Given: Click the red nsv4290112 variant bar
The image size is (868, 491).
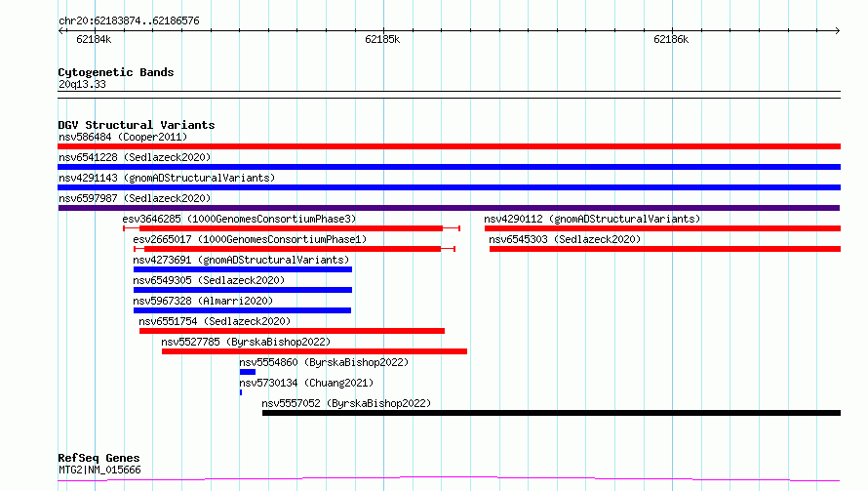Looking at the screenshot, I should point(662,228).
